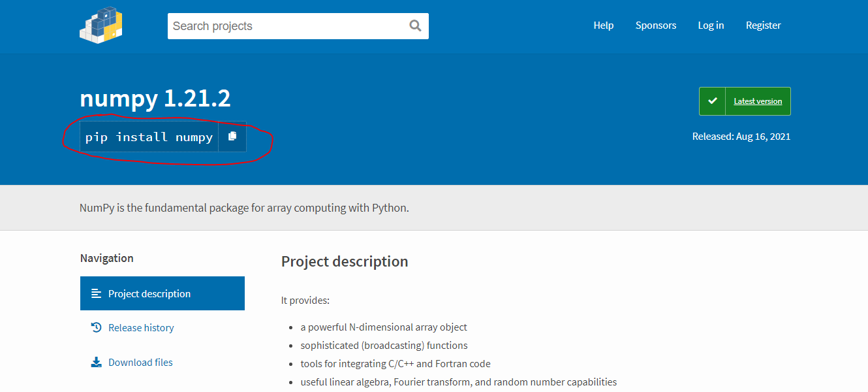Click the "It provides:" text
The height and width of the screenshot is (392, 868).
point(305,301)
